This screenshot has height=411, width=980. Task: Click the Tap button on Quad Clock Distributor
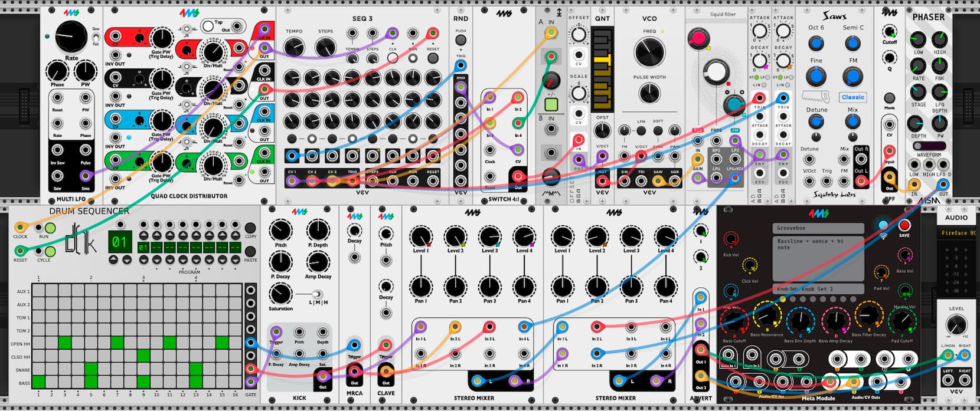pyautogui.click(x=208, y=26)
